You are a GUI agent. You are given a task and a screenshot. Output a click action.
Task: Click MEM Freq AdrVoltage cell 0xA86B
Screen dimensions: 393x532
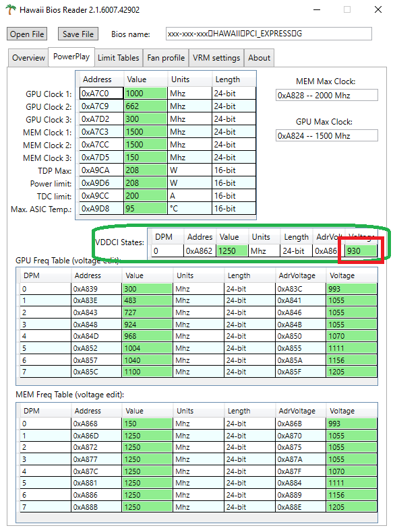301,424
